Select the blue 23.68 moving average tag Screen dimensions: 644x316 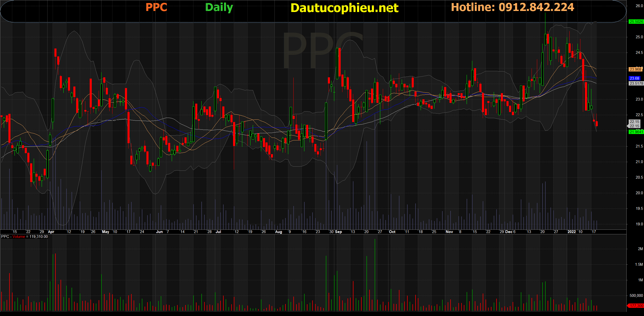tap(635, 78)
